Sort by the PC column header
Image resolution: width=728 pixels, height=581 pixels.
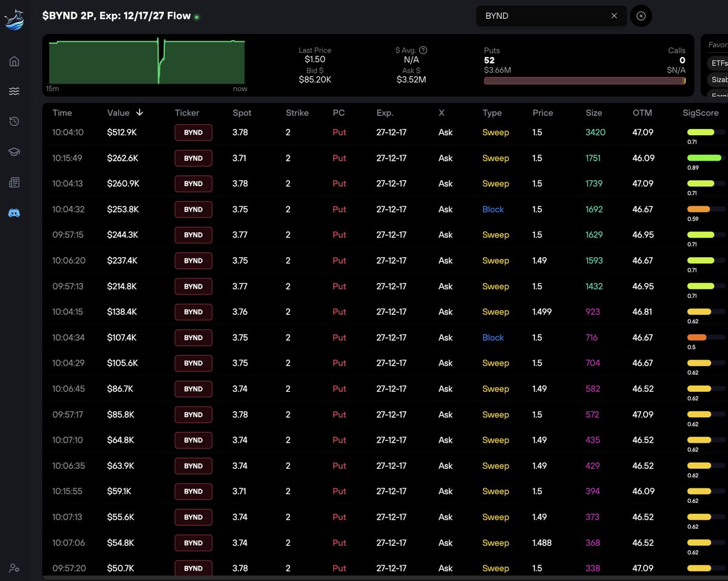point(339,113)
